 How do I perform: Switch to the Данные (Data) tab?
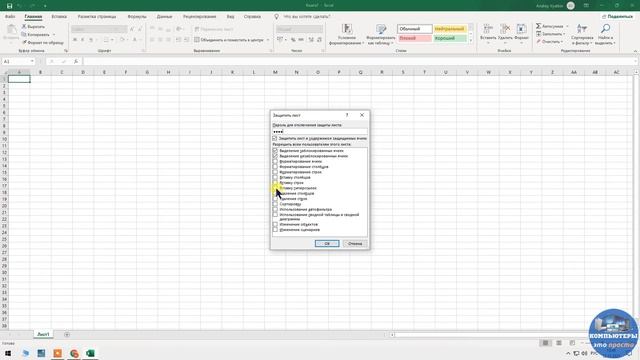(x=164, y=17)
